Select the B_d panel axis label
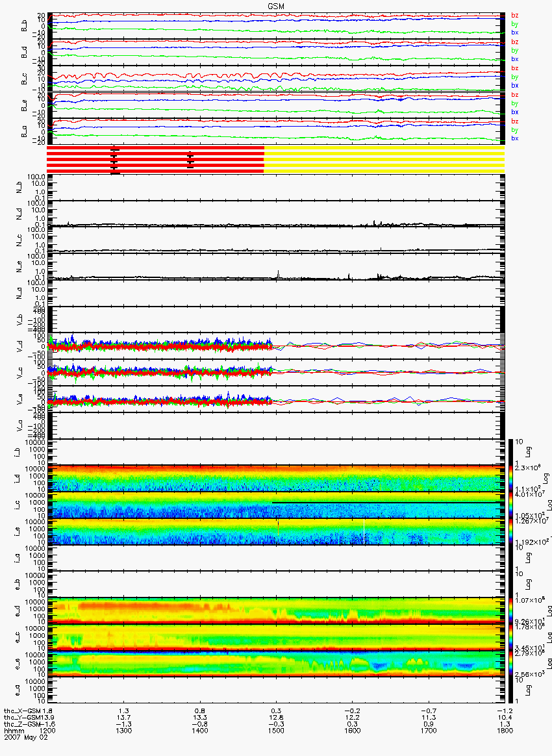552x756 pixels. 24,52
